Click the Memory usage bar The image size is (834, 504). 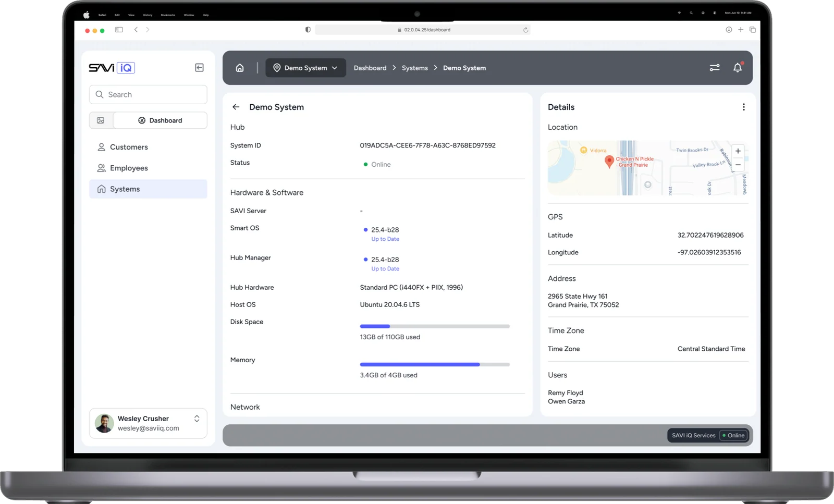(435, 364)
